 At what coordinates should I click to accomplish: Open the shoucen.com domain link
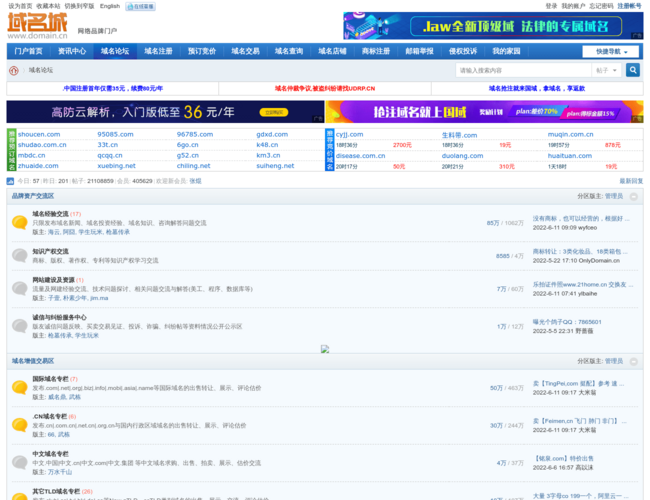(39, 134)
